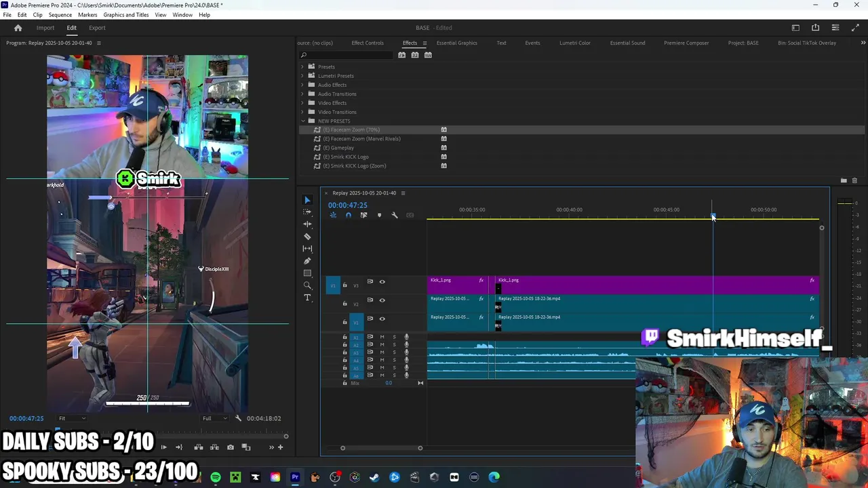Screen dimensions: 868x488
Task: Expand the Lumetri Presets folder
Action: pyautogui.click(x=302, y=75)
